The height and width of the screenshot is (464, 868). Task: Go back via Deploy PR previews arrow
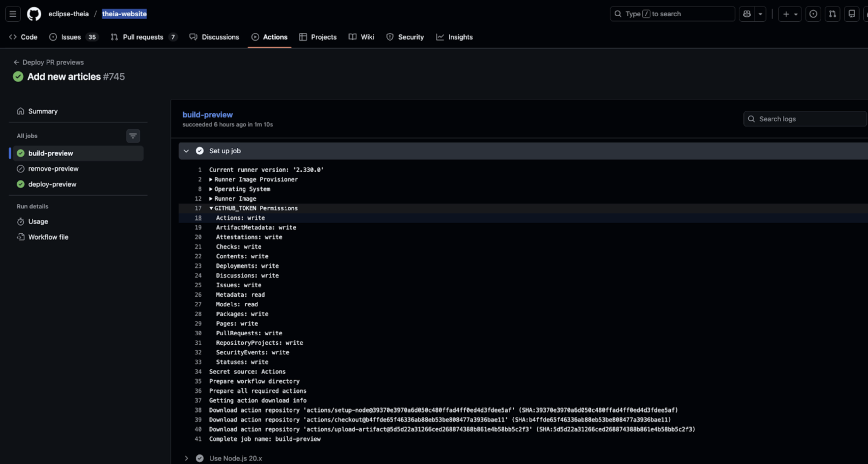[x=16, y=62]
